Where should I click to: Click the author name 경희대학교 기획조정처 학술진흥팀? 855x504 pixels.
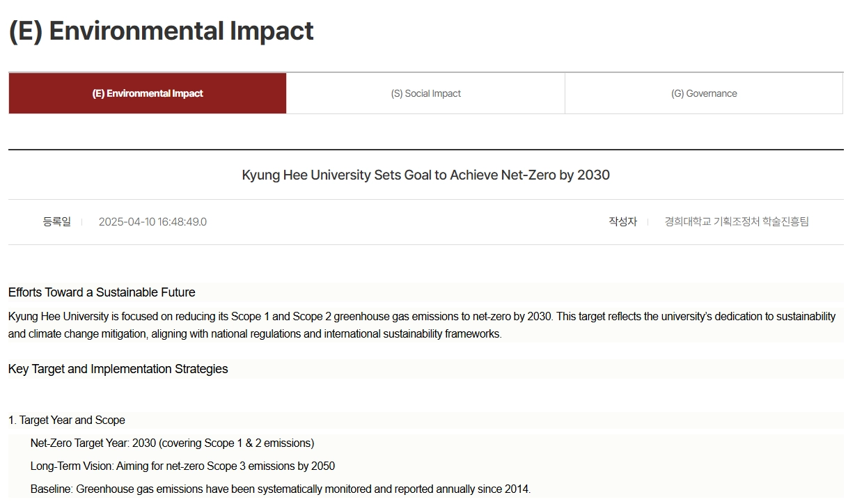coord(737,222)
